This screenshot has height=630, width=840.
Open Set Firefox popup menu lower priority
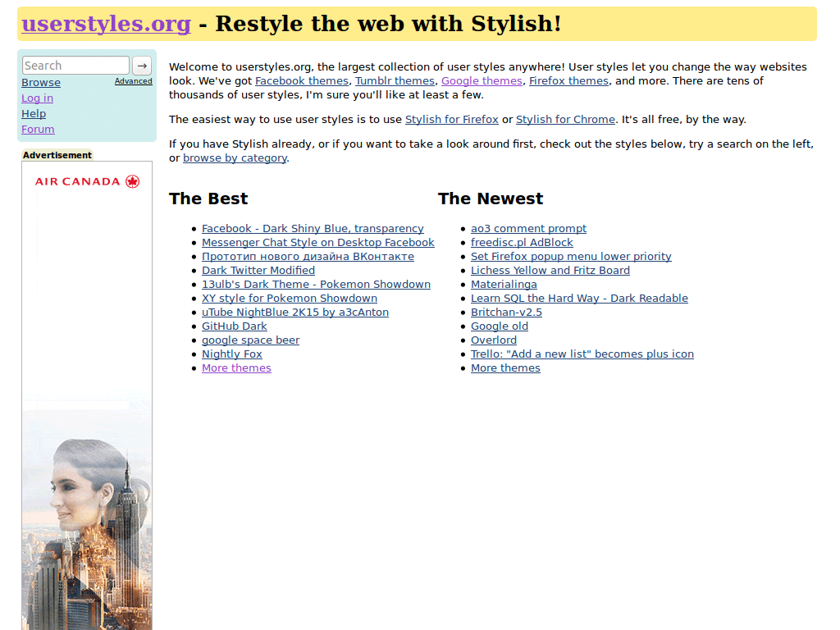(x=571, y=257)
